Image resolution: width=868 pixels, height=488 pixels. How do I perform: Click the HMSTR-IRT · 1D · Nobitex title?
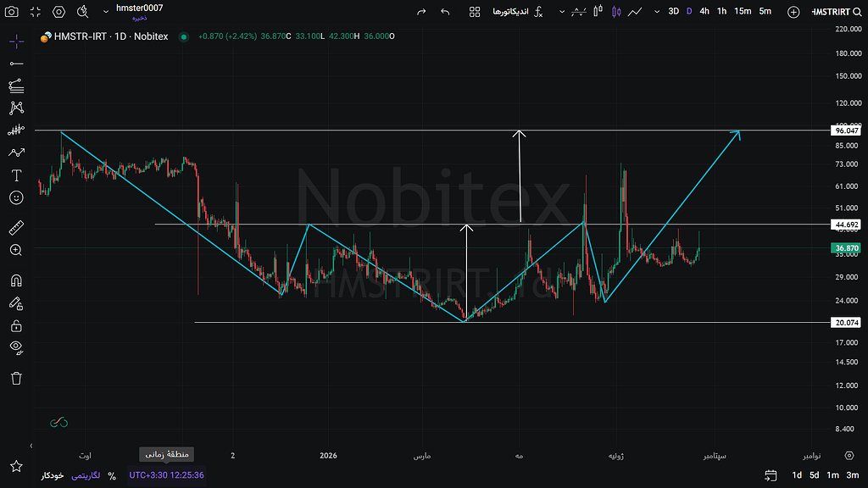click(x=111, y=36)
